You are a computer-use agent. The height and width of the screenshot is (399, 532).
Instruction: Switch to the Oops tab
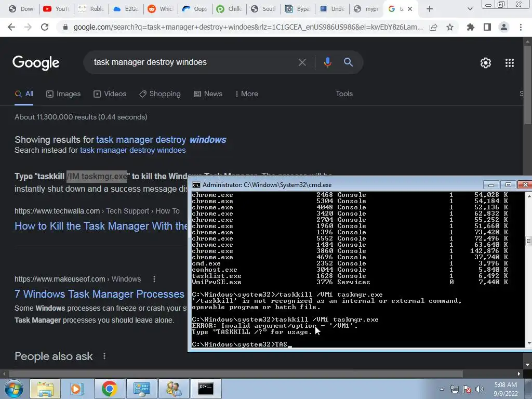click(x=195, y=9)
